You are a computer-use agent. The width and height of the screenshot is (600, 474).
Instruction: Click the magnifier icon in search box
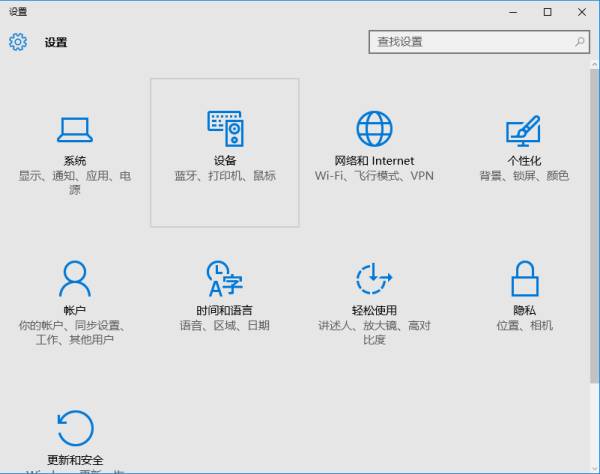tap(579, 42)
